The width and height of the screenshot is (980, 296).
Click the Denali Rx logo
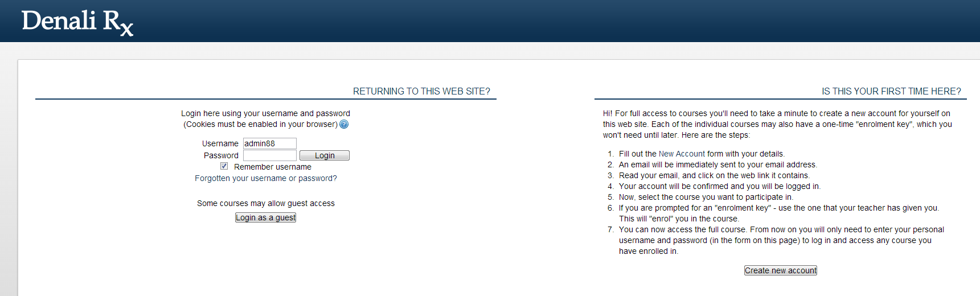[77, 22]
